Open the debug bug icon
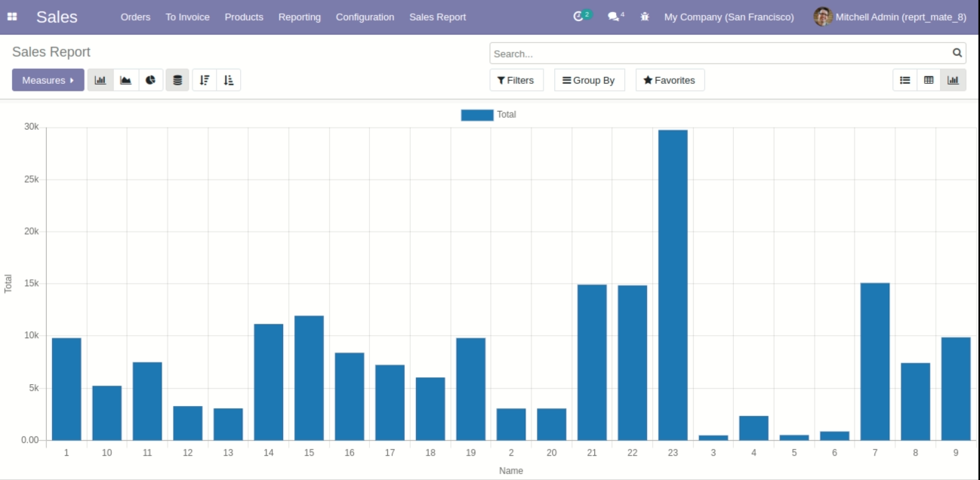 645,17
